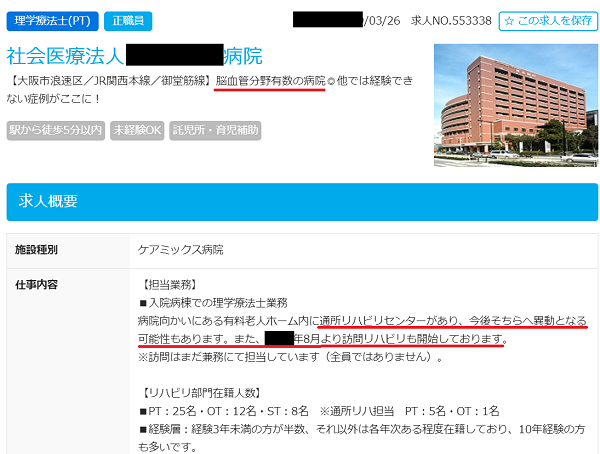Screen dimensions: 600x454
Task: Click the star icon in save button
Action: [x=509, y=21]
